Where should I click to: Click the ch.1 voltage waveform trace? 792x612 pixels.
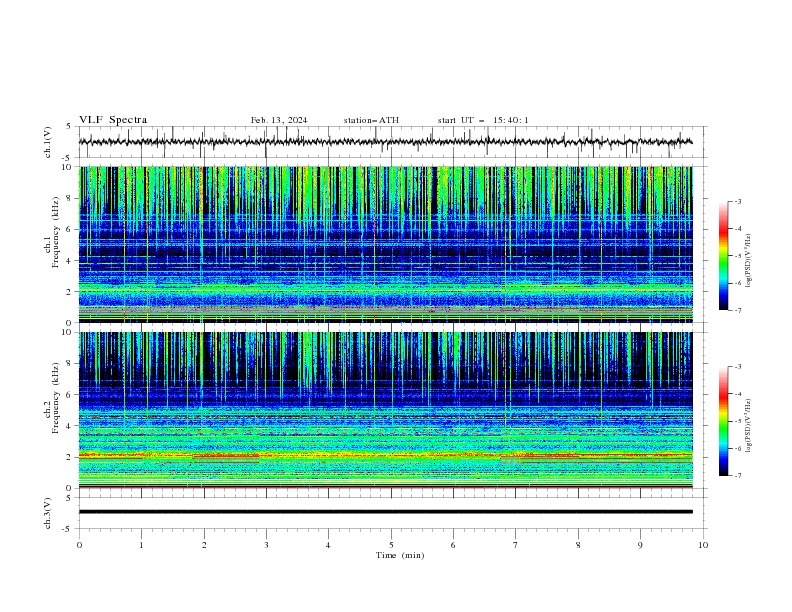pos(385,142)
